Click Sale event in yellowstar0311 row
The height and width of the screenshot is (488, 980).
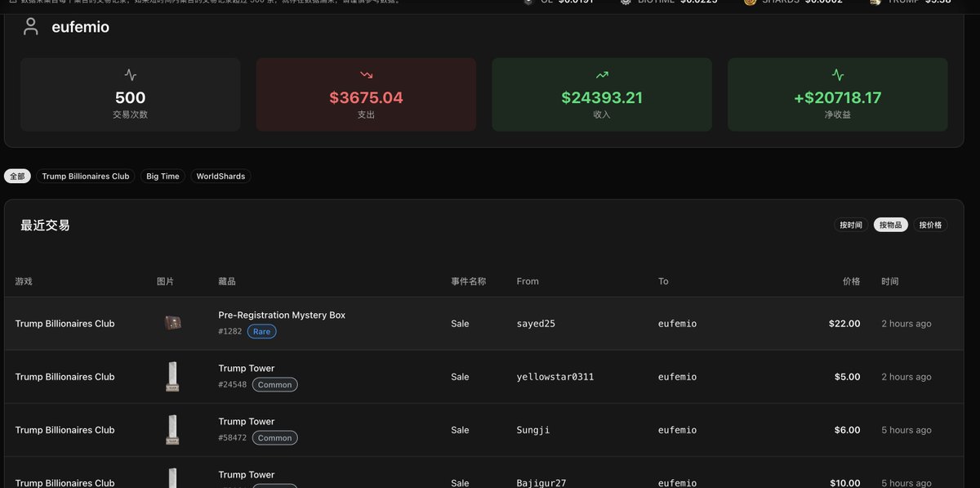coord(460,377)
